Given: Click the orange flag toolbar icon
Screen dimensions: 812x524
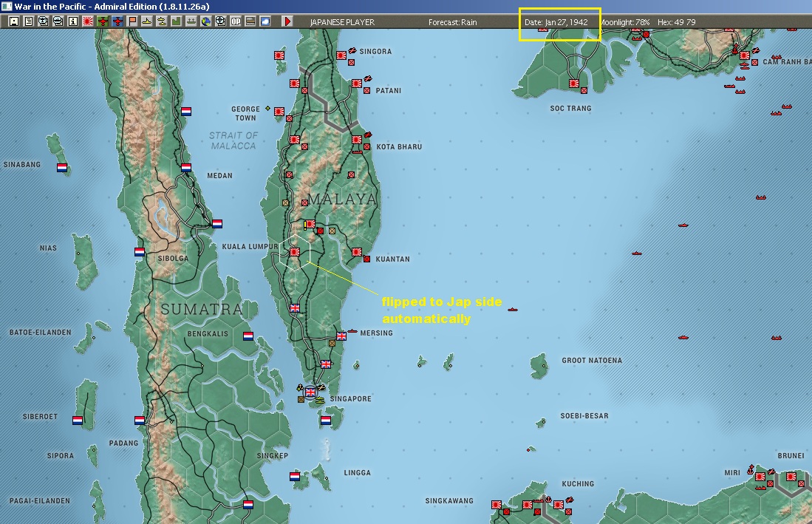Looking at the screenshot, I should point(132,21).
